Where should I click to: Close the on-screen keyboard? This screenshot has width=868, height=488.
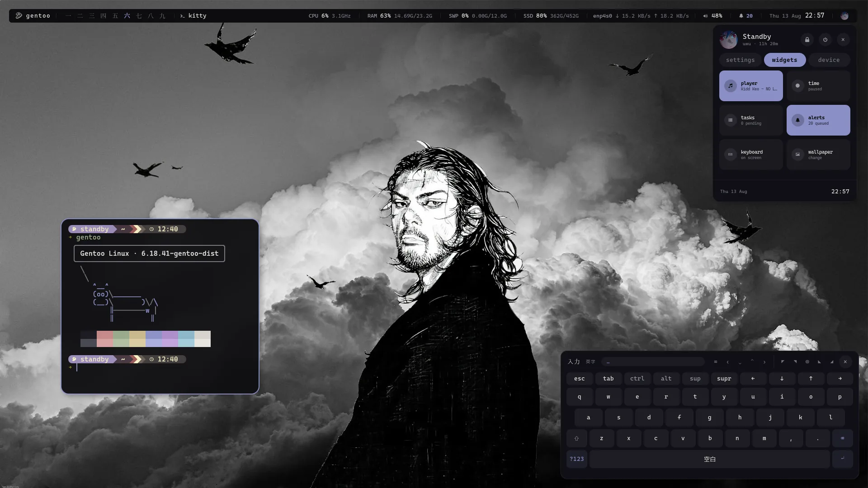coord(845,361)
